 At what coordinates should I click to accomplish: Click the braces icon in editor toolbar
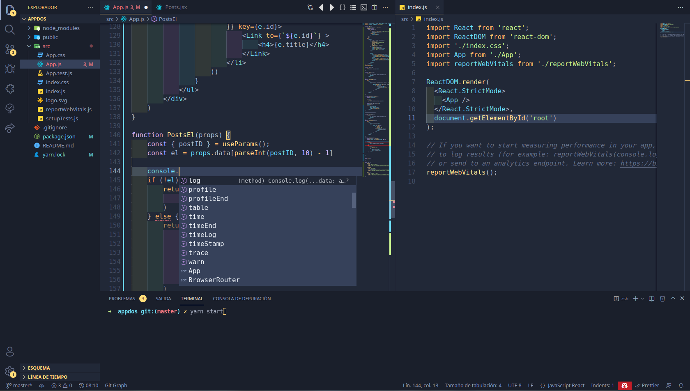pos(342,7)
